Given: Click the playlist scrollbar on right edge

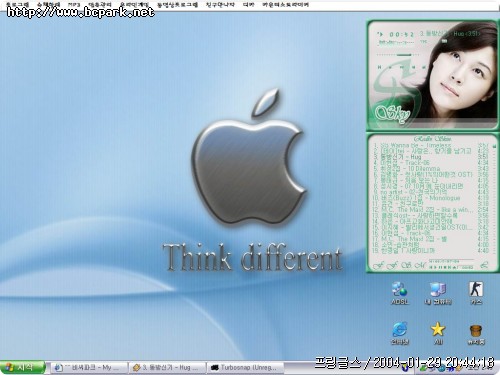Looking at the screenshot, I should pos(493,200).
